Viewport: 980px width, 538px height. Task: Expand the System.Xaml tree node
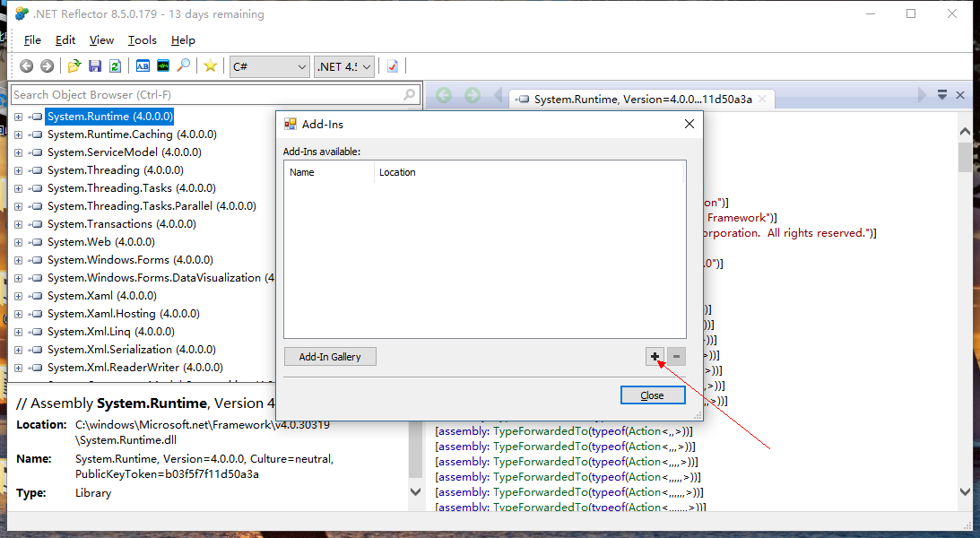18,296
